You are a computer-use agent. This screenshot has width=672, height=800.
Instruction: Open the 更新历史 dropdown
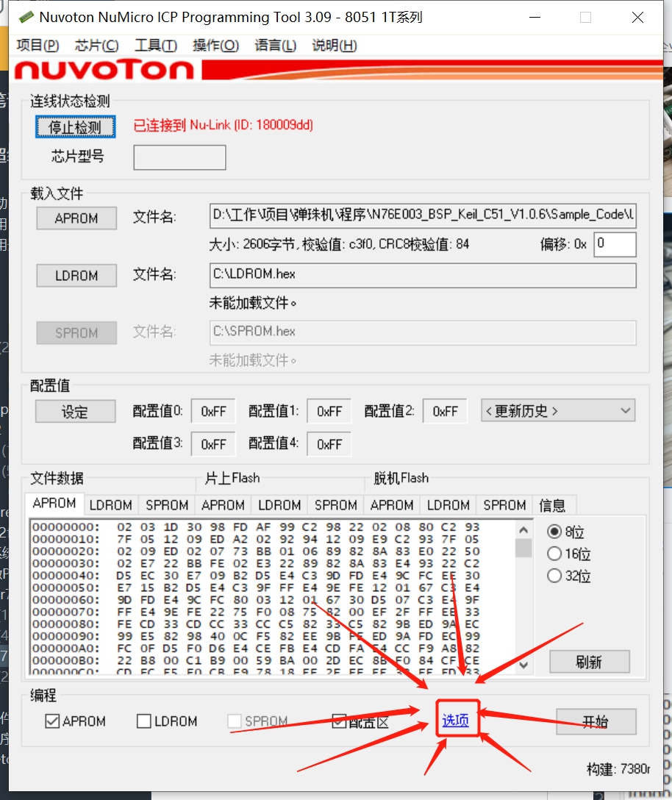pos(558,411)
